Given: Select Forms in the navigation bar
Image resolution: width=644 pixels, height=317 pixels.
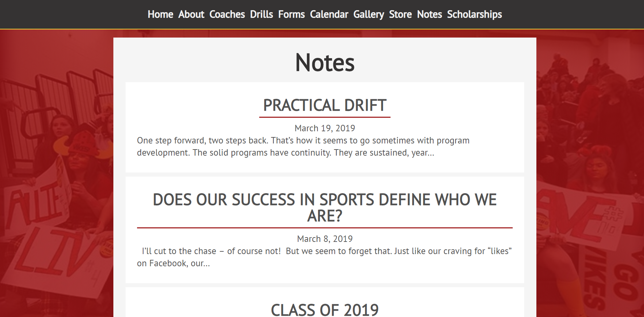Looking at the screenshot, I should pos(291,15).
